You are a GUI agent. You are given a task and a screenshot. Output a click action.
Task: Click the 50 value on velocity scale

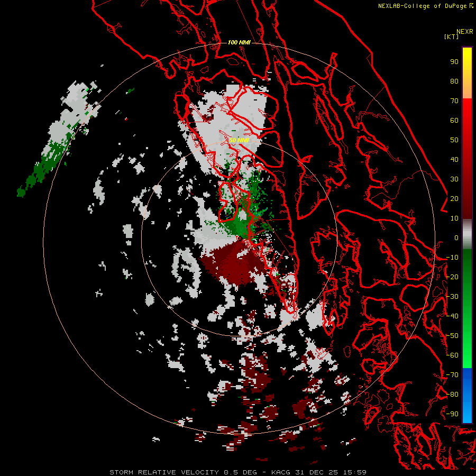click(x=454, y=140)
